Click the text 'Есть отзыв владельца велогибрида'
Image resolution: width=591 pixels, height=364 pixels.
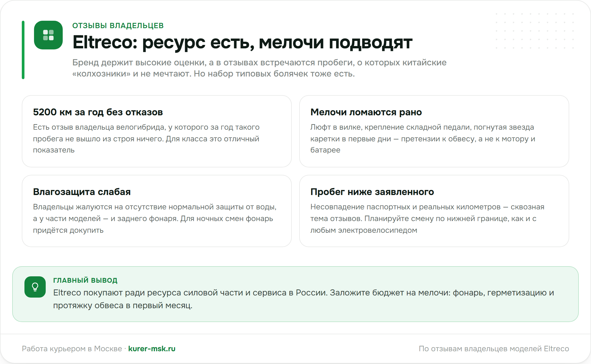click(99, 127)
